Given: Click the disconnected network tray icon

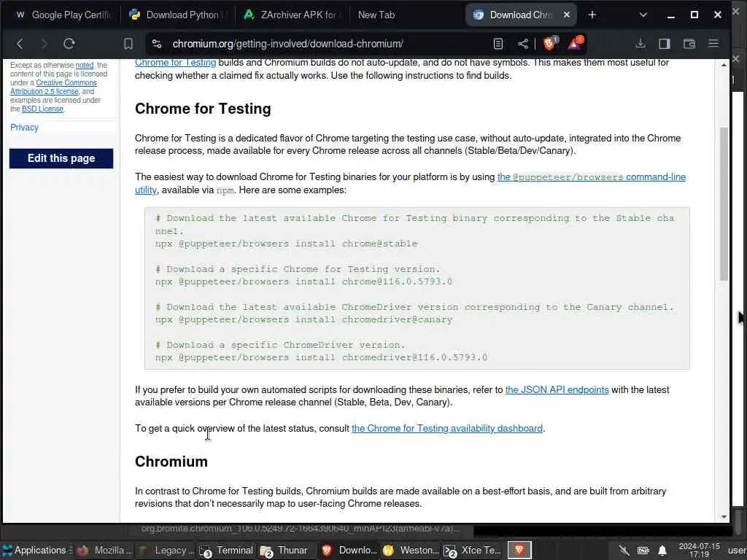Looking at the screenshot, I should pyautogui.click(x=624, y=551).
